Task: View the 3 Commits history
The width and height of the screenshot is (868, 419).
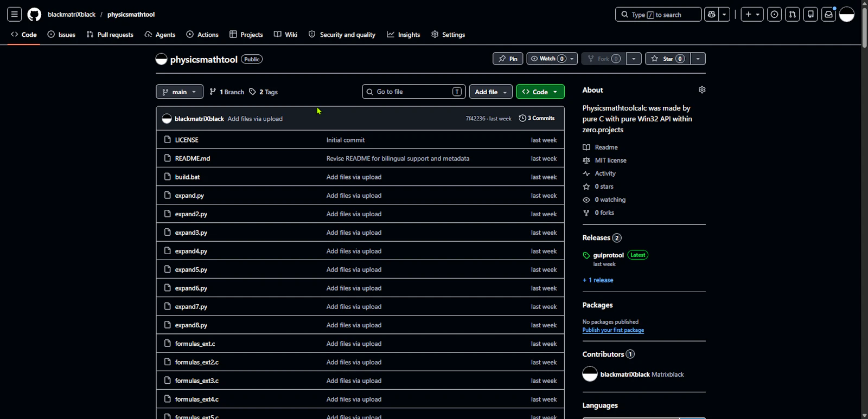Action: 537,118
